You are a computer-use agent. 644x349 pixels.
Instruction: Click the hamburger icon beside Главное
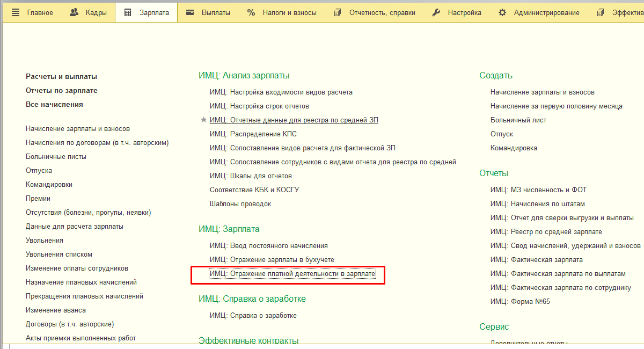[x=16, y=12]
